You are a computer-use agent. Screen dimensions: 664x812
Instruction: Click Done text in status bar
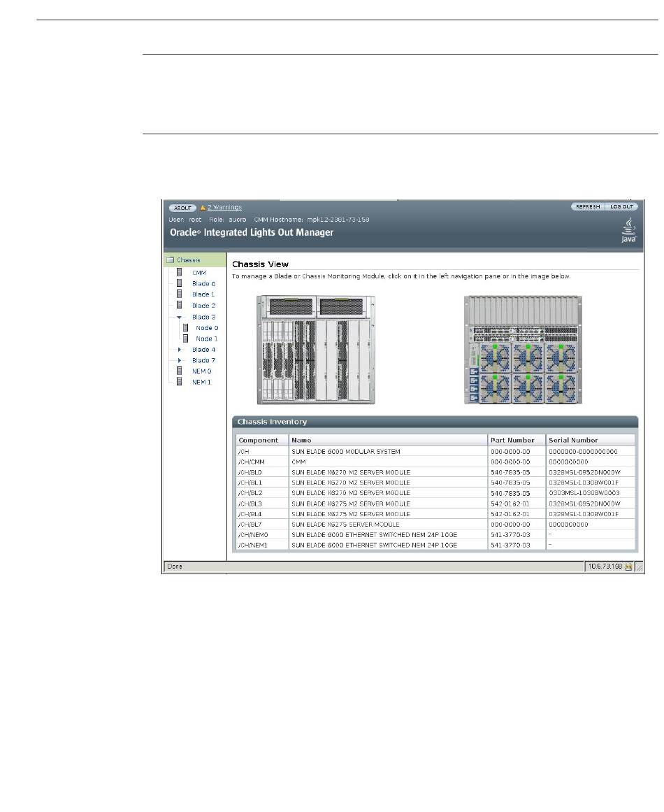pyautogui.click(x=175, y=567)
